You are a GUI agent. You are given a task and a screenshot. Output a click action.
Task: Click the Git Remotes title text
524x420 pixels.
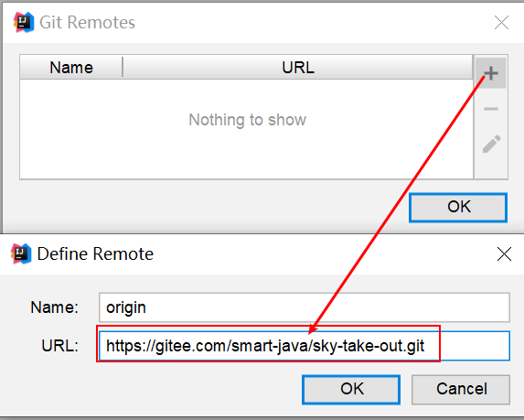(x=87, y=22)
